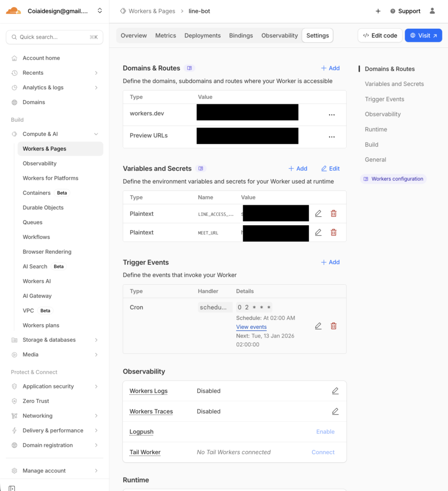Open the Bindings tab
This screenshot has width=448, height=491.
(x=241, y=35)
